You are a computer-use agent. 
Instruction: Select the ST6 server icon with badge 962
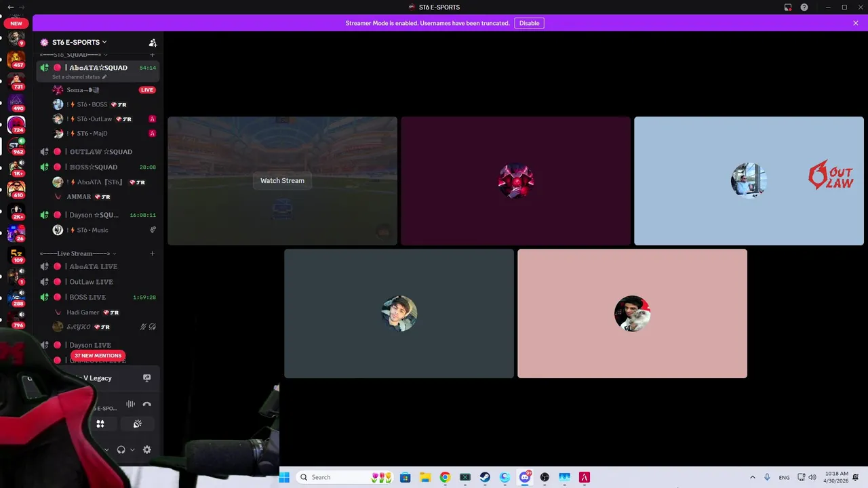click(x=16, y=146)
